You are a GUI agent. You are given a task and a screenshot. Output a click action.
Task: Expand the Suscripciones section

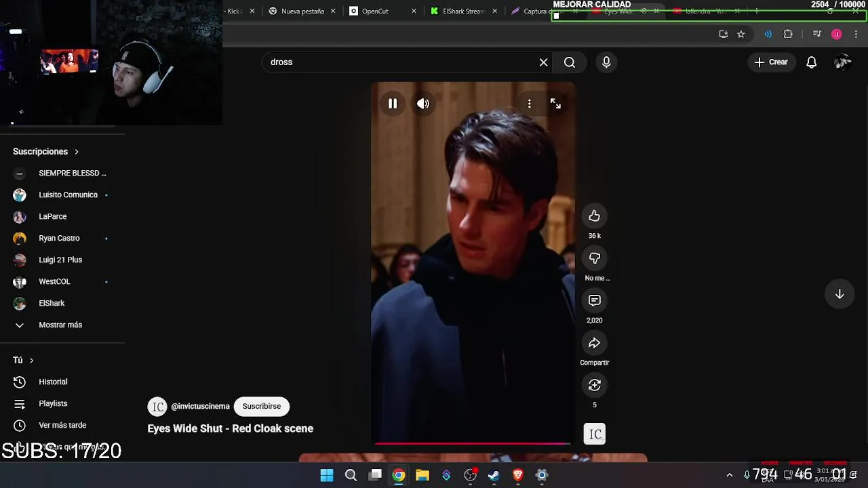[46, 151]
